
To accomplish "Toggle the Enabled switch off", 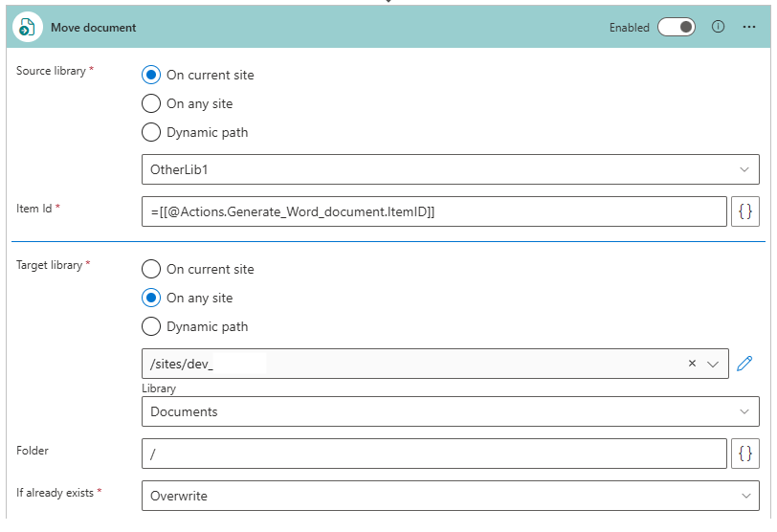I will [677, 27].
